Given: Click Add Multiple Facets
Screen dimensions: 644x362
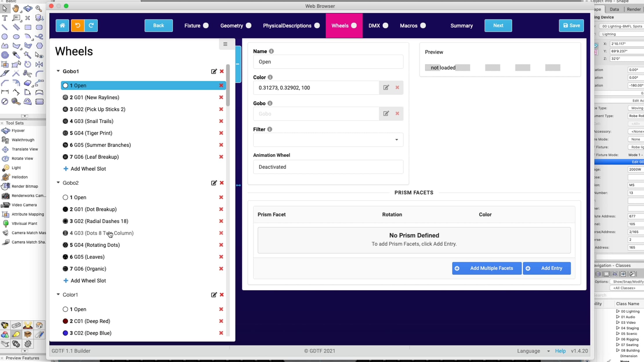Looking at the screenshot, I should pos(487,268).
